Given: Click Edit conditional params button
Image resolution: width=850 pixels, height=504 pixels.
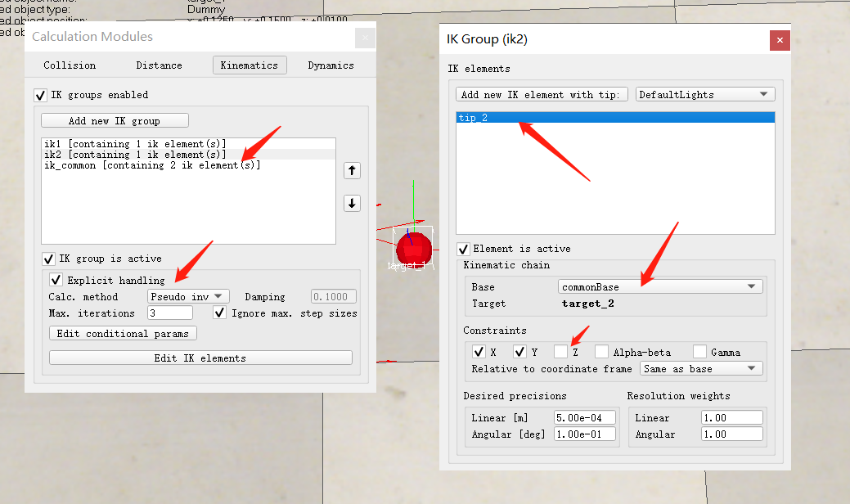Looking at the screenshot, I should 123,333.
